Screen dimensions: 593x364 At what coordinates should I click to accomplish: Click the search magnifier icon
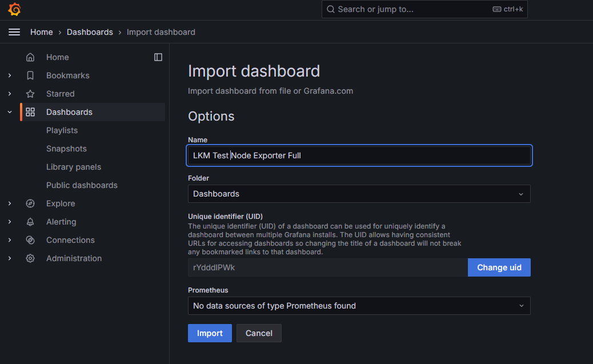pyautogui.click(x=331, y=9)
